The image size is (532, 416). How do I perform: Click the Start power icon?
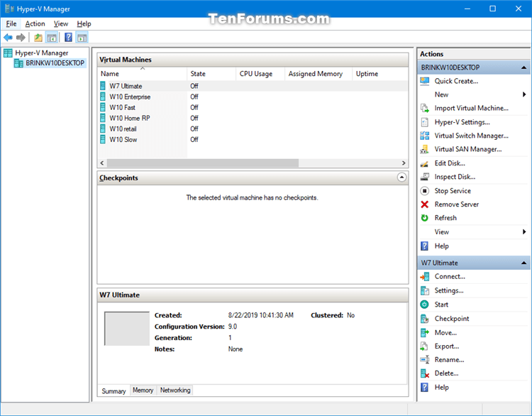[424, 305]
